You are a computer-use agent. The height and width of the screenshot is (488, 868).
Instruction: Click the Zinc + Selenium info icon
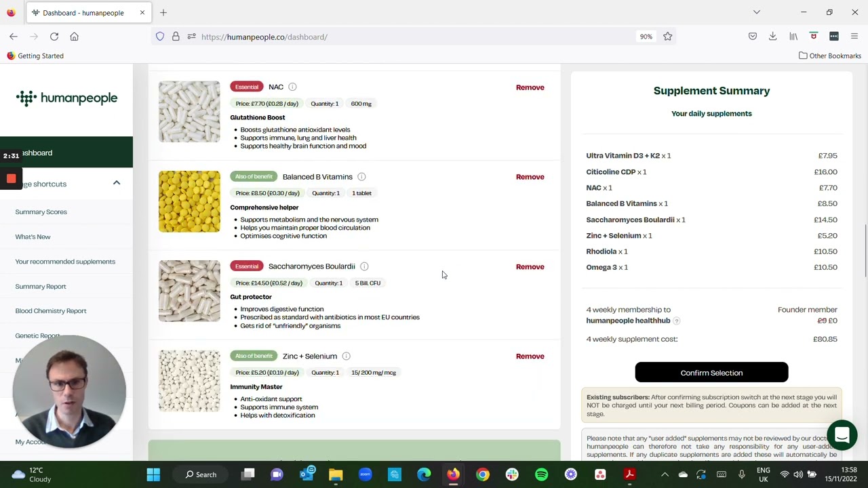coord(346,357)
